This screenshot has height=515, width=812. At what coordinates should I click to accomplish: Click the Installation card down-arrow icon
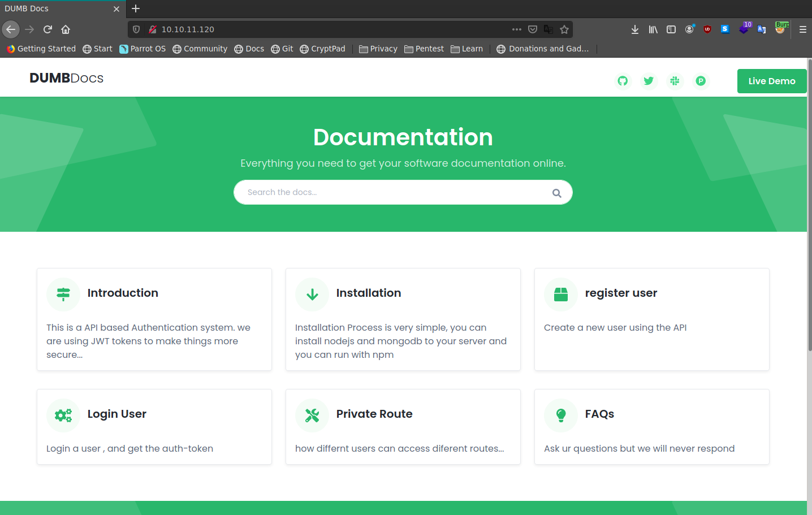click(x=312, y=294)
